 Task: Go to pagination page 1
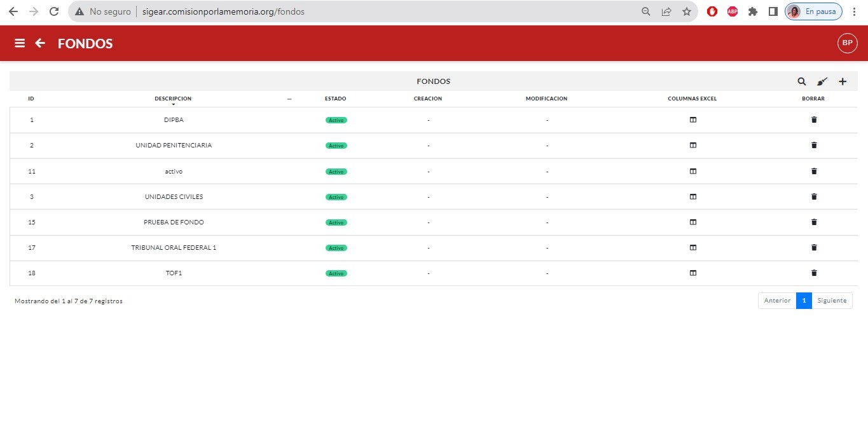pyautogui.click(x=804, y=301)
